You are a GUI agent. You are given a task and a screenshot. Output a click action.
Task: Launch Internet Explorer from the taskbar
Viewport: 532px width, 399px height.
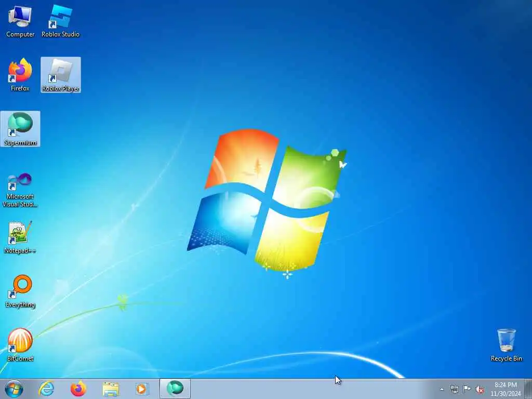click(46, 389)
